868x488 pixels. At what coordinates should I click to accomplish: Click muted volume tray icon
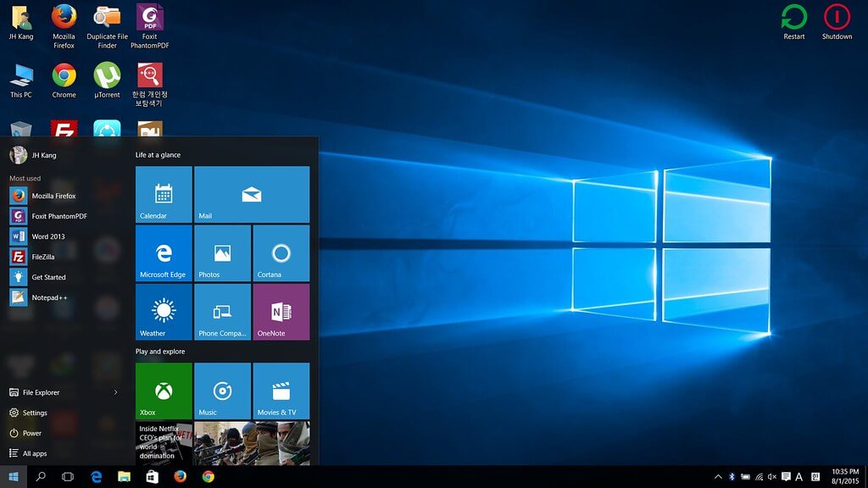(772, 477)
